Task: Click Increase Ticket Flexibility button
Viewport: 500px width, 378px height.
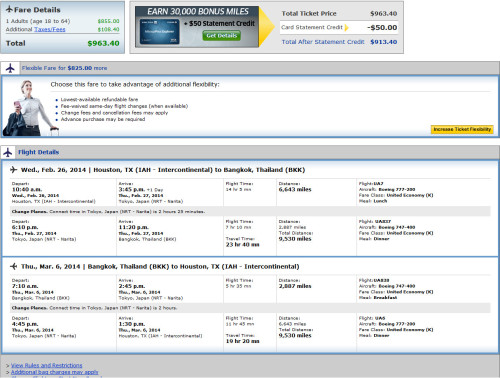Action: 462,129
